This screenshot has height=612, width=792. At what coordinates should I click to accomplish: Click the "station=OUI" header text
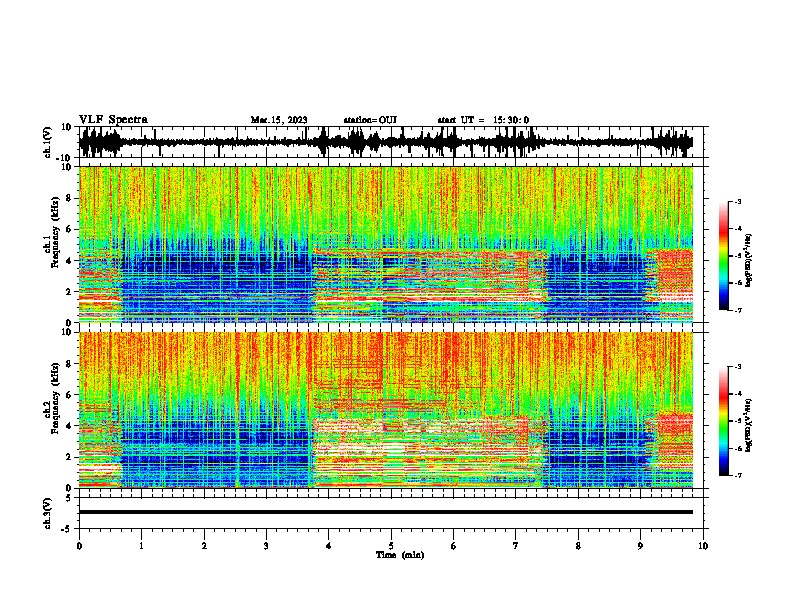(370, 120)
